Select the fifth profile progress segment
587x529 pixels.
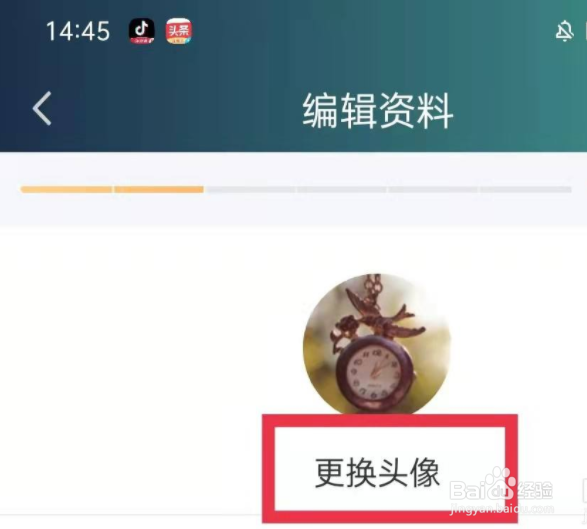tap(434, 189)
